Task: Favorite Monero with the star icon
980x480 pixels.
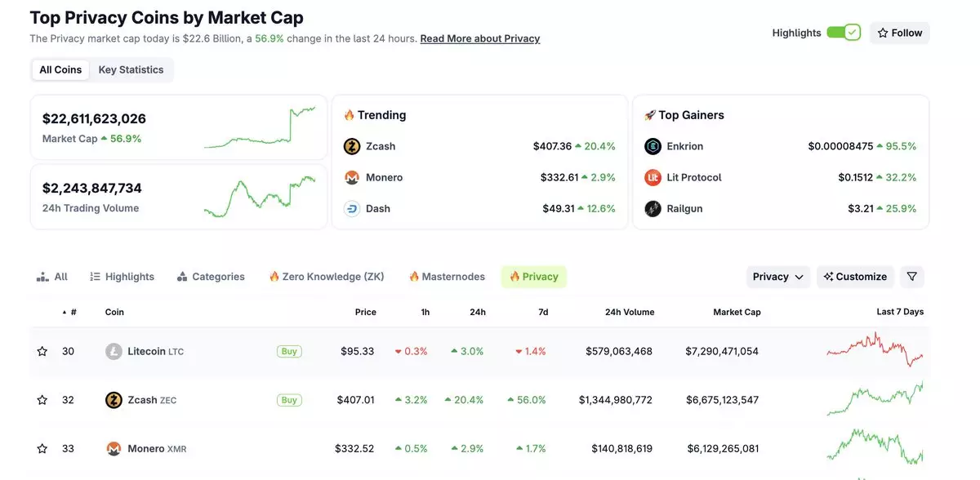Action: 42,448
